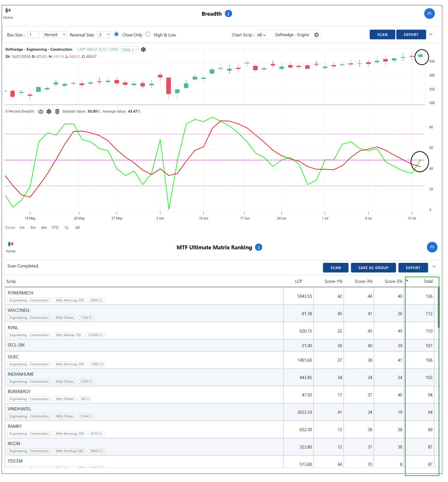448x482 pixels.
Task: Select SECL-SM scrip name
Action: click(16, 345)
